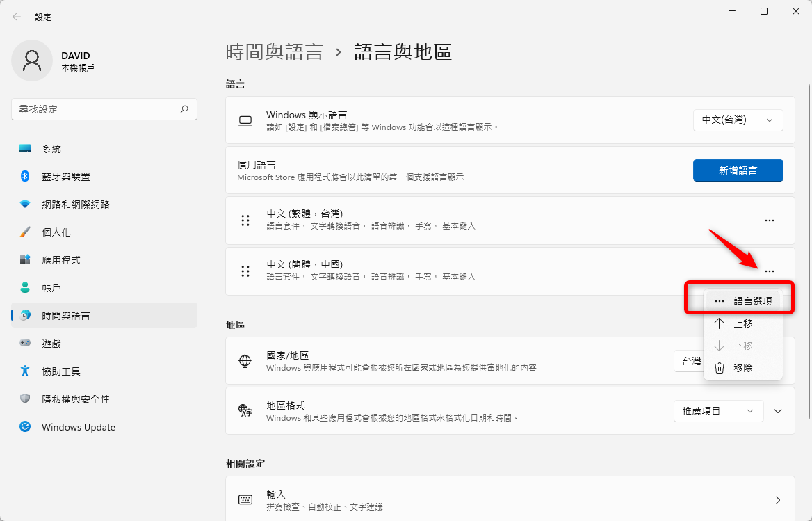Open 遊戲 settings
This screenshot has width=812, height=521.
[x=104, y=344]
